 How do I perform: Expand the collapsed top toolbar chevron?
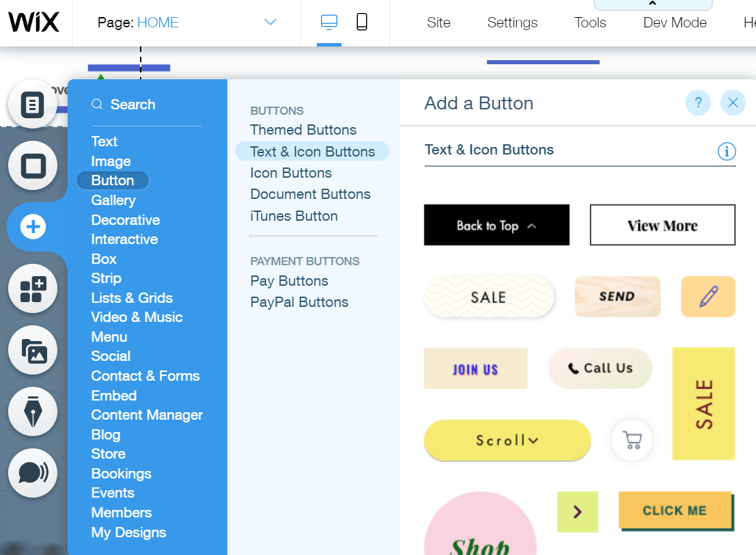click(x=653, y=4)
